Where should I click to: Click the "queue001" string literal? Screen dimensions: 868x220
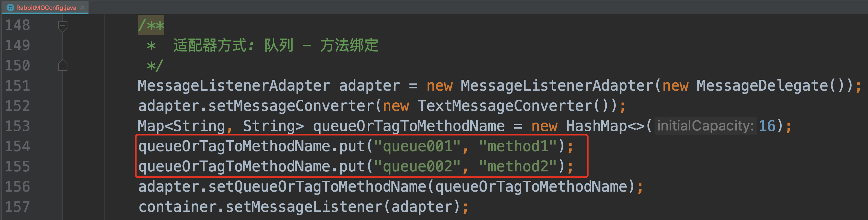tap(418, 146)
